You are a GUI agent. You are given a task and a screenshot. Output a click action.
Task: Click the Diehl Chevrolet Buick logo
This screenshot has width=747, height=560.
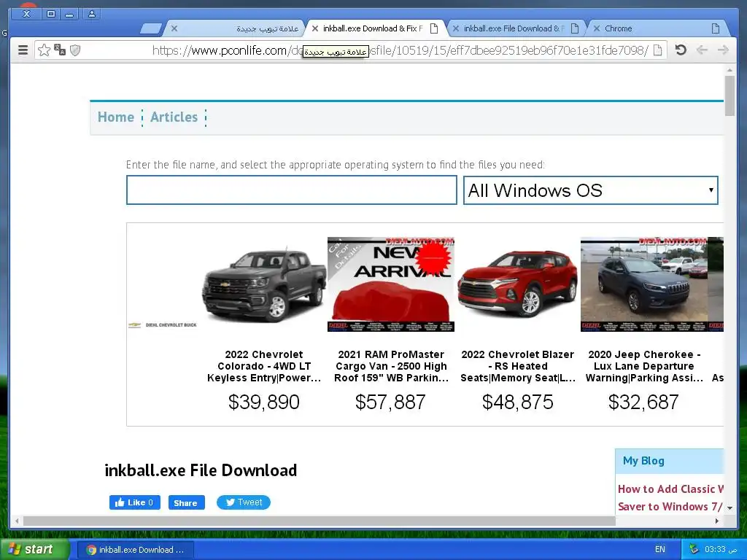(163, 324)
